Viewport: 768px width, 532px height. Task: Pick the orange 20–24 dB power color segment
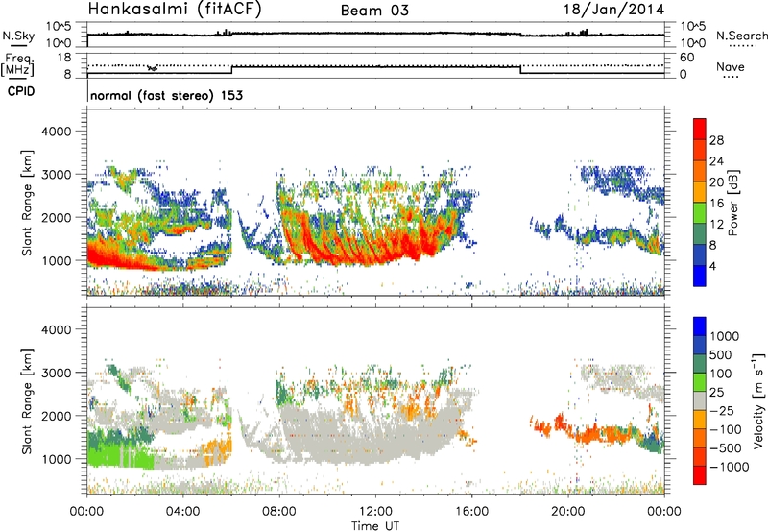click(x=700, y=171)
